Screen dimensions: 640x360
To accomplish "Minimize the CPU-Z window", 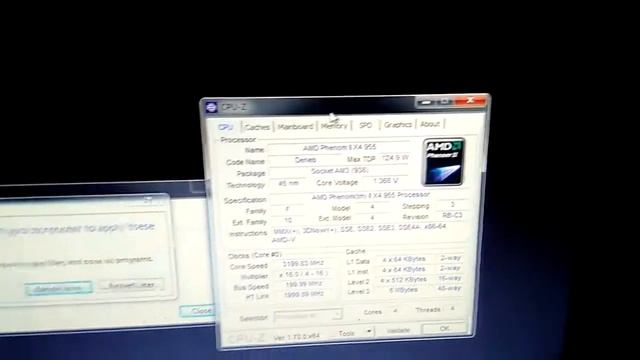I will coord(425,102).
